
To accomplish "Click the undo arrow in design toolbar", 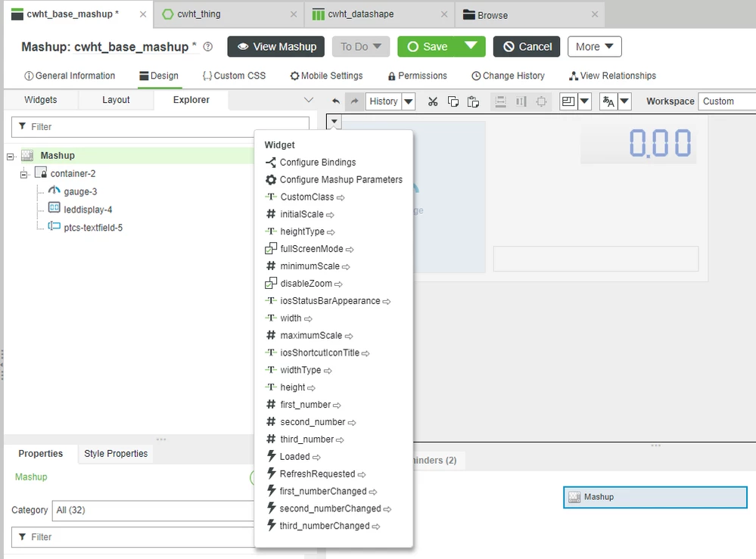I will [x=336, y=101].
